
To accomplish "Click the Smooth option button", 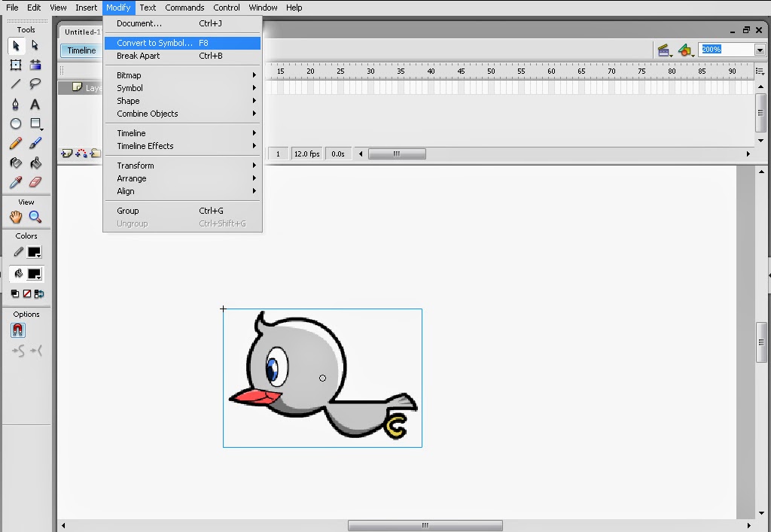I will coord(18,351).
